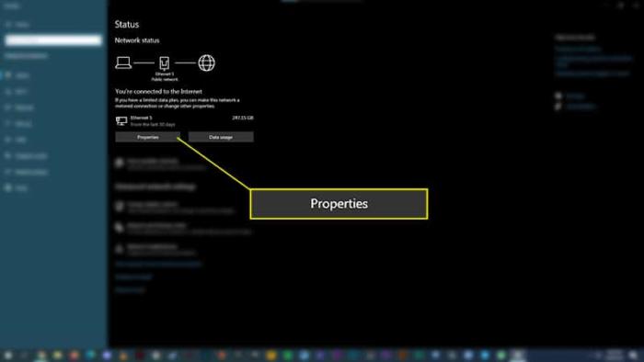Click the Get help link
Viewport: 644px width, 362px height.
click(575, 96)
